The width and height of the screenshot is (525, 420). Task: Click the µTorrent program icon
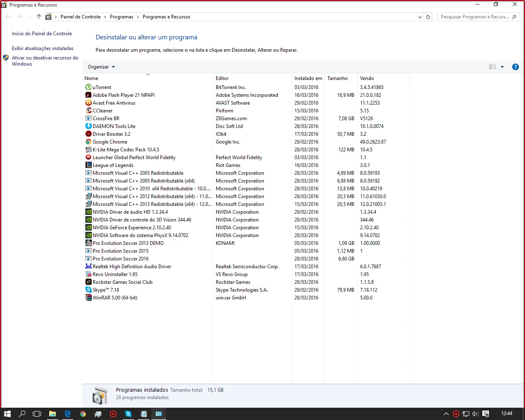coord(88,87)
